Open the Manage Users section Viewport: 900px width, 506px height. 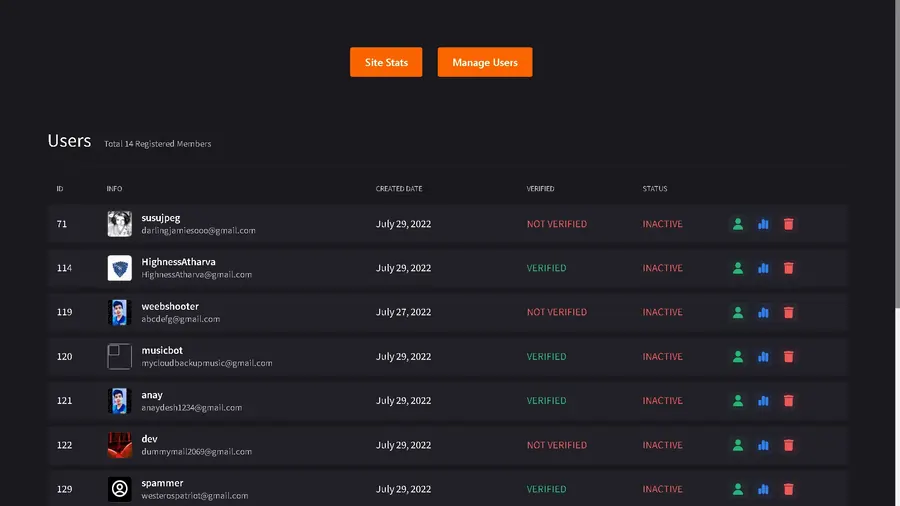point(484,62)
